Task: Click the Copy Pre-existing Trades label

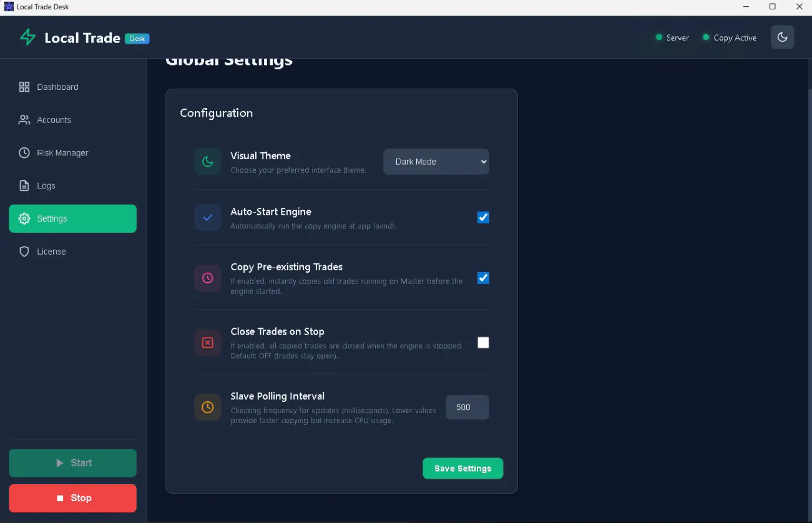Action: [286, 267]
